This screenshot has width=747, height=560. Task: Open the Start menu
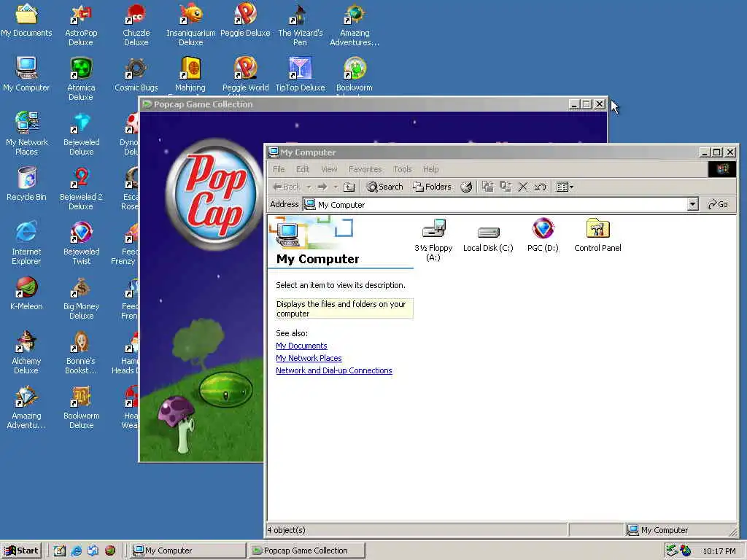(x=22, y=551)
